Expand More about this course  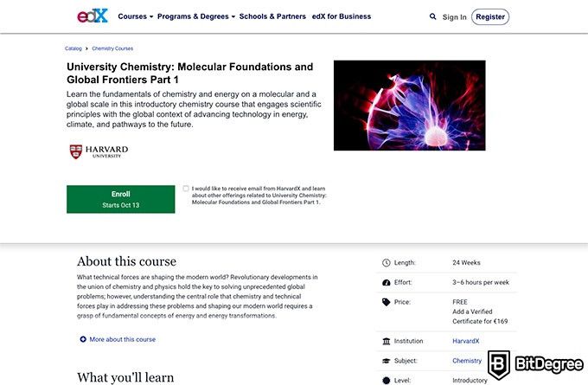coord(122,339)
